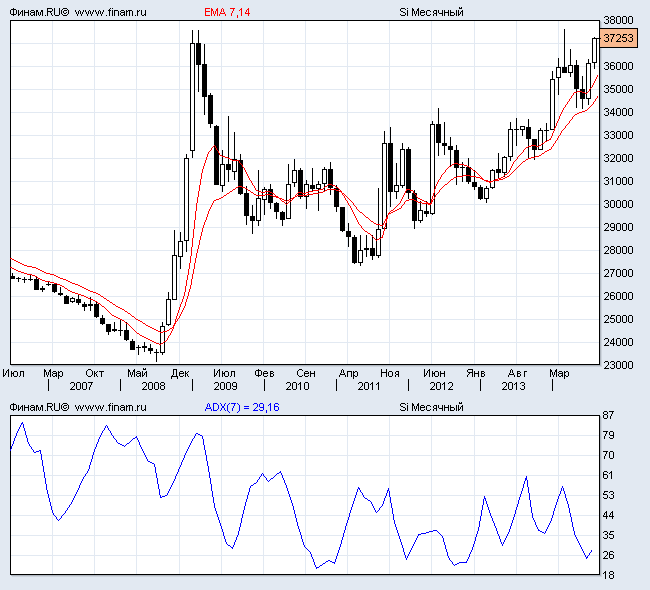This screenshot has width=650, height=590.
Task: Click the Окт month label on the time axis
Action: point(95,373)
